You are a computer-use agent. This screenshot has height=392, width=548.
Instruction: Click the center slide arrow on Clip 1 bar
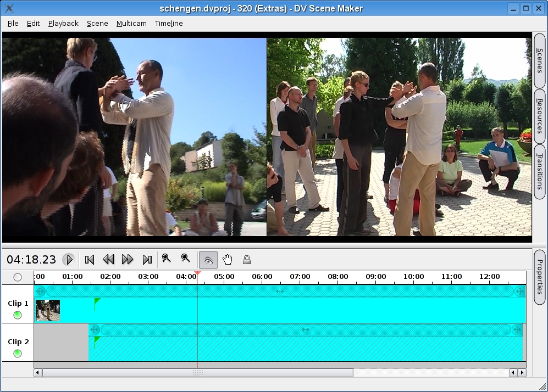click(280, 291)
